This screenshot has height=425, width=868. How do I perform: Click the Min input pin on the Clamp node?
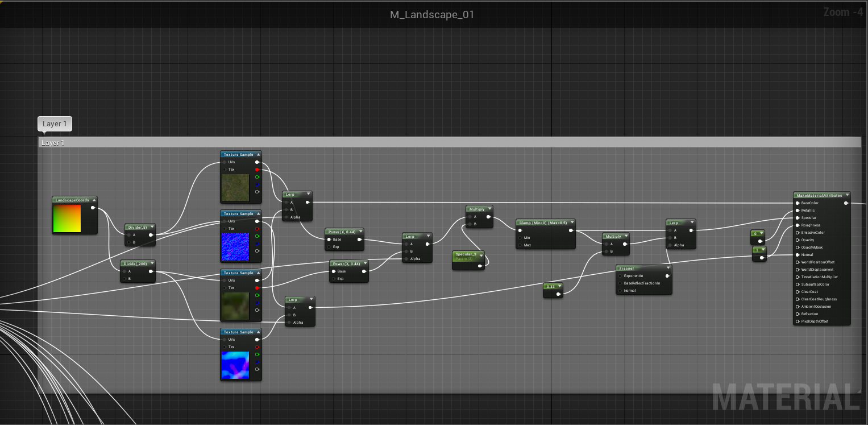(519, 238)
